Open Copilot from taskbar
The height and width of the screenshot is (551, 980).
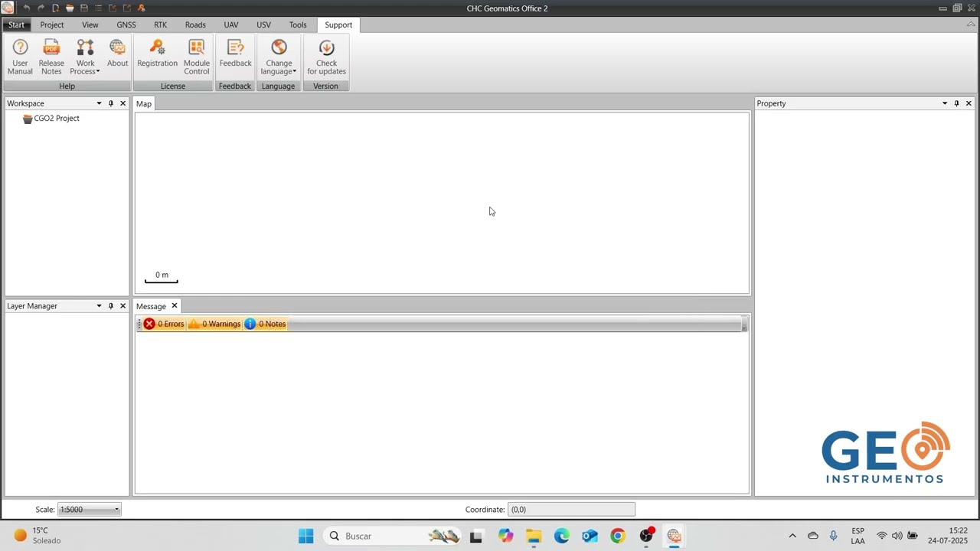coord(505,536)
